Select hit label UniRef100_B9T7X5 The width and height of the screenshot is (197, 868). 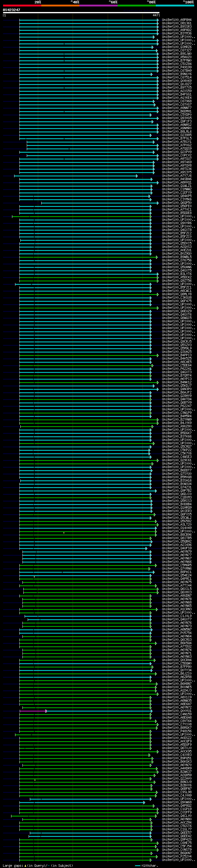[177, 88]
